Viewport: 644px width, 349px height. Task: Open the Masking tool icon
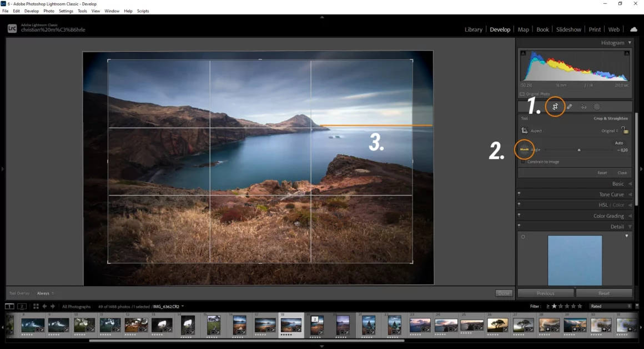[597, 107]
